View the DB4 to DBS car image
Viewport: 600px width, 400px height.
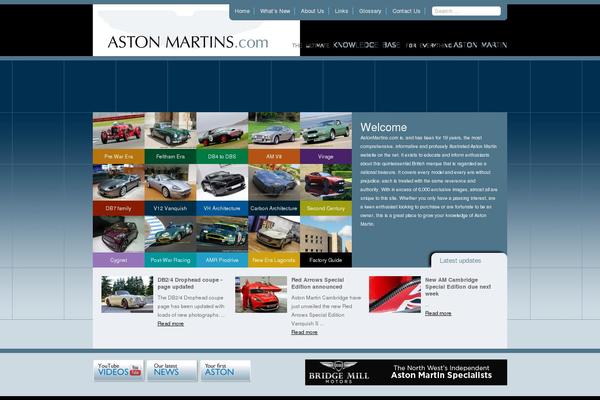[x=222, y=131]
